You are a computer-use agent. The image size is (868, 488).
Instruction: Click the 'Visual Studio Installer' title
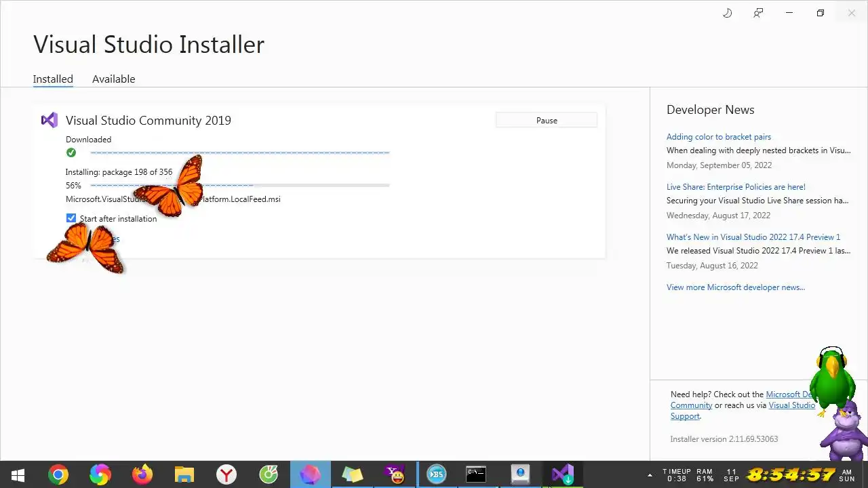[149, 45]
